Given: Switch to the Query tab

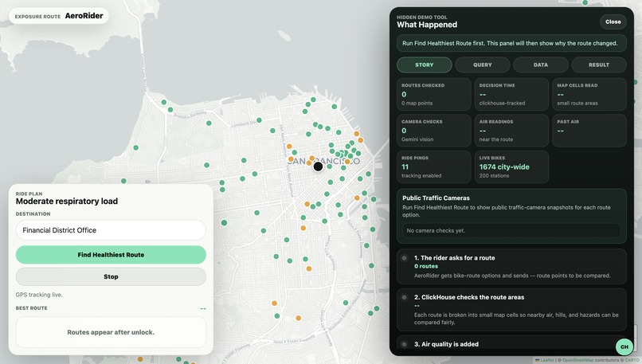Looking at the screenshot, I should pyautogui.click(x=483, y=65).
